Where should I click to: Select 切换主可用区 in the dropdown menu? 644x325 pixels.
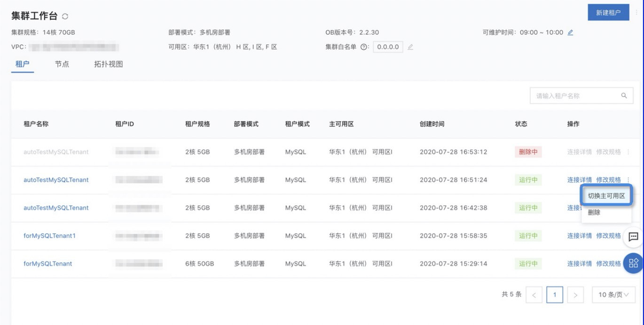[x=606, y=196]
